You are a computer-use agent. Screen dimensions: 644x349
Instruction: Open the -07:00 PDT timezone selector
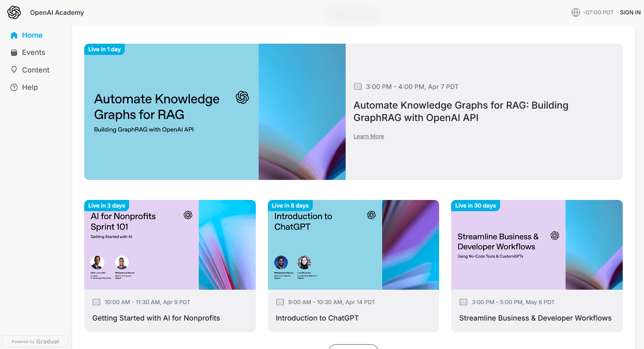coord(593,12)
